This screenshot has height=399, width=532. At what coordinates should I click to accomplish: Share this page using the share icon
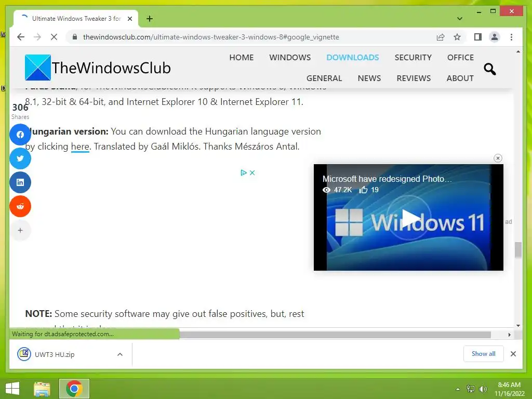click(441, 37)
